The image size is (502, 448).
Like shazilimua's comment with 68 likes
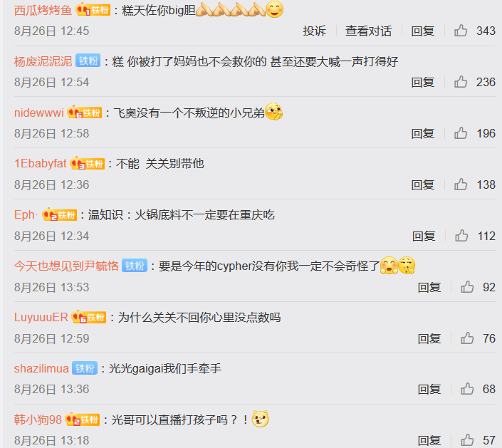point(467,389)
